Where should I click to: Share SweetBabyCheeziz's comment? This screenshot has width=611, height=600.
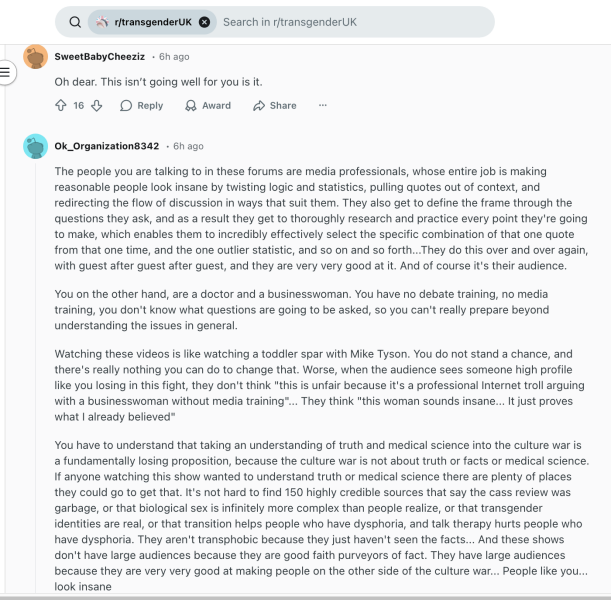274,105
